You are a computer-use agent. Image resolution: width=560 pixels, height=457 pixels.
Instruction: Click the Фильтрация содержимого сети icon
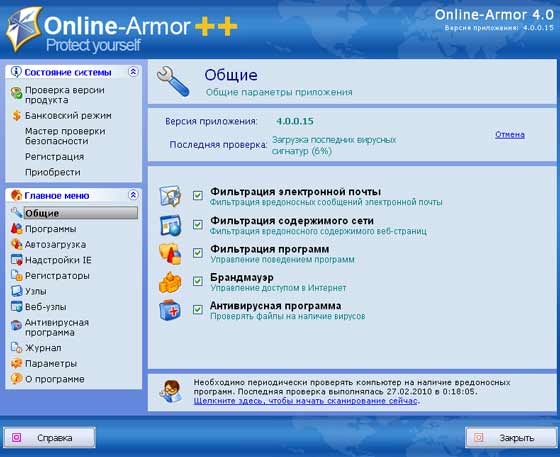[x=170, y=225]
